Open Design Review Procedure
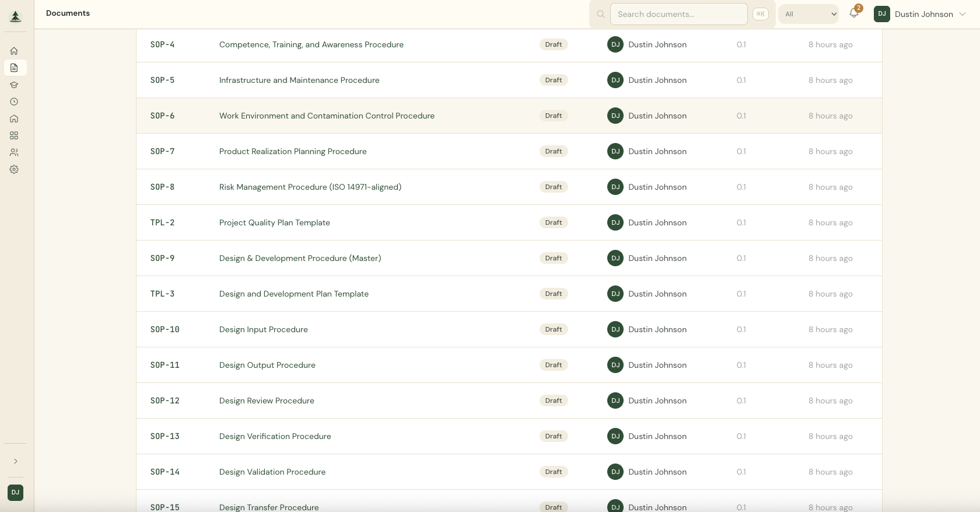Image resolution: width=980 pixels, height=512 pixels. (267, 400)
